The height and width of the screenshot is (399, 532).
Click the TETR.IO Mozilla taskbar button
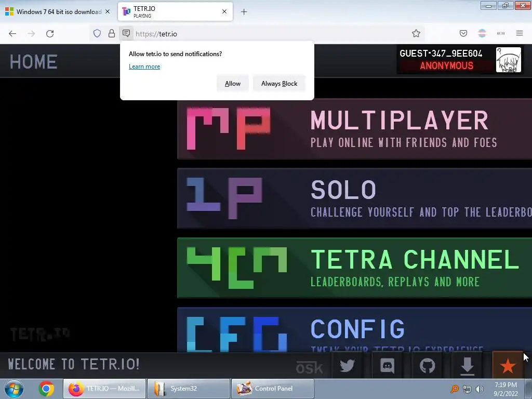[104, 389]
